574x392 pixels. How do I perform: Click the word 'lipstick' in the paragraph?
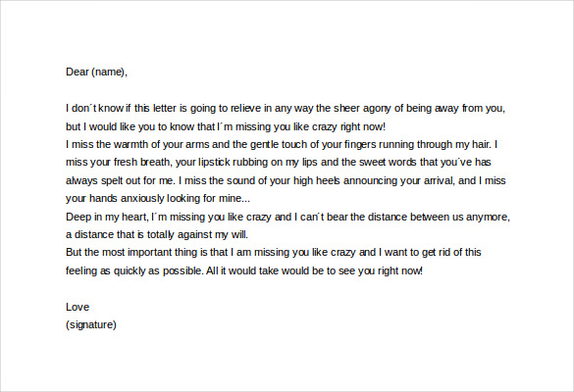coord(214,163)
